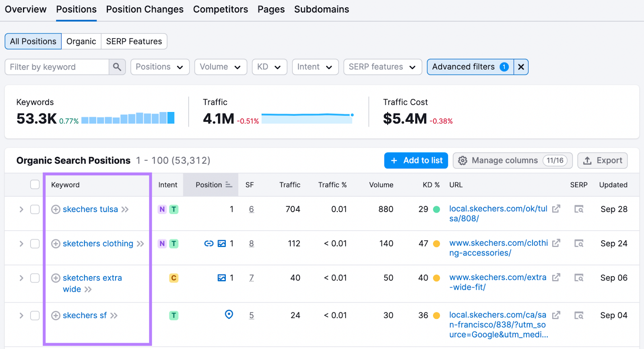The image size is (644, 349).
Task: Tick the select-all checkbox in table header
Action: 35,185
